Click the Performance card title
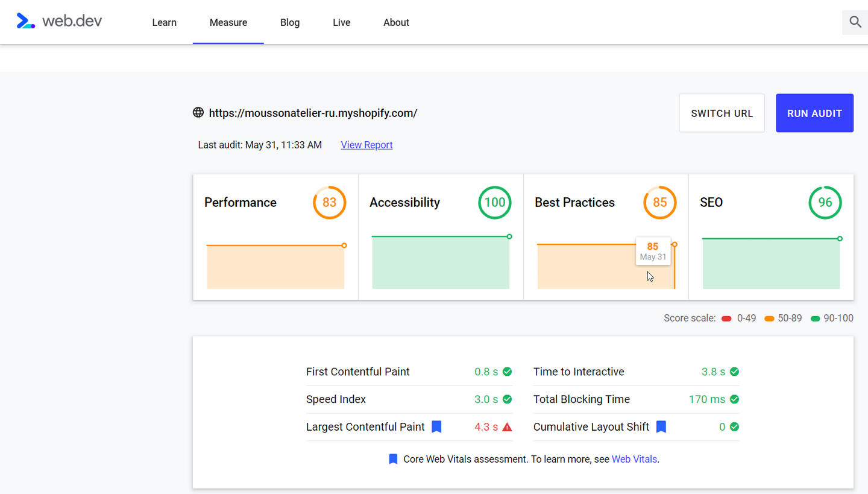The width and height of the screenshot is (868, 494). [241, 203]
